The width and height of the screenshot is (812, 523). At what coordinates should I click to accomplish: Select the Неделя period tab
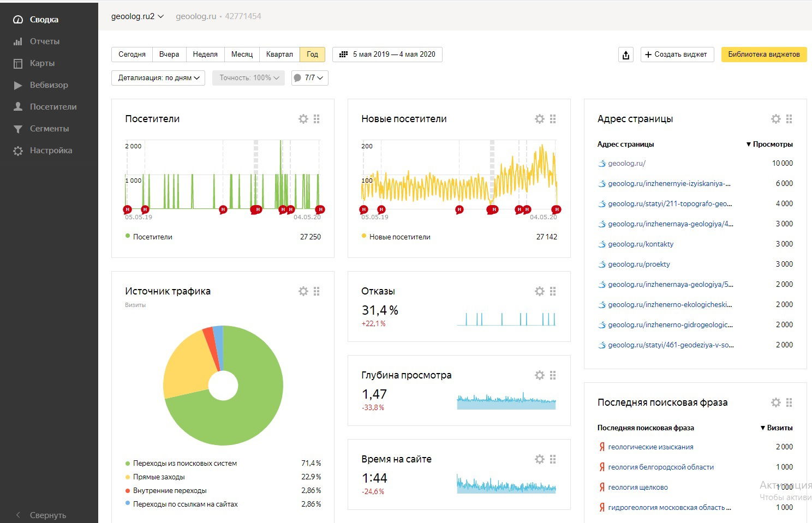205,55
